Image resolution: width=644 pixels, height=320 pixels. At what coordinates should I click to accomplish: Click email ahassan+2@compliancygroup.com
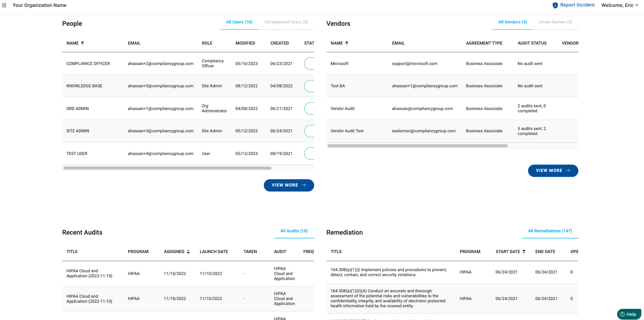[x=161, y=63]
